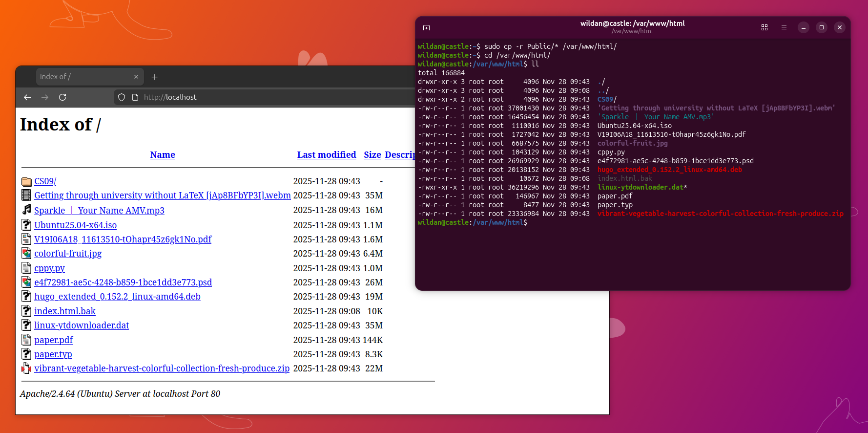Viewport: 868px width, 433px height.
Task: Open colorful-fruit.jpg image link
Action: click(x=68, y=254)
